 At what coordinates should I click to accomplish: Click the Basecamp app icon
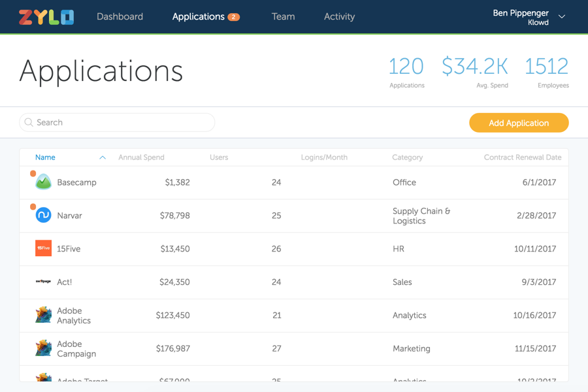[43, 182]
